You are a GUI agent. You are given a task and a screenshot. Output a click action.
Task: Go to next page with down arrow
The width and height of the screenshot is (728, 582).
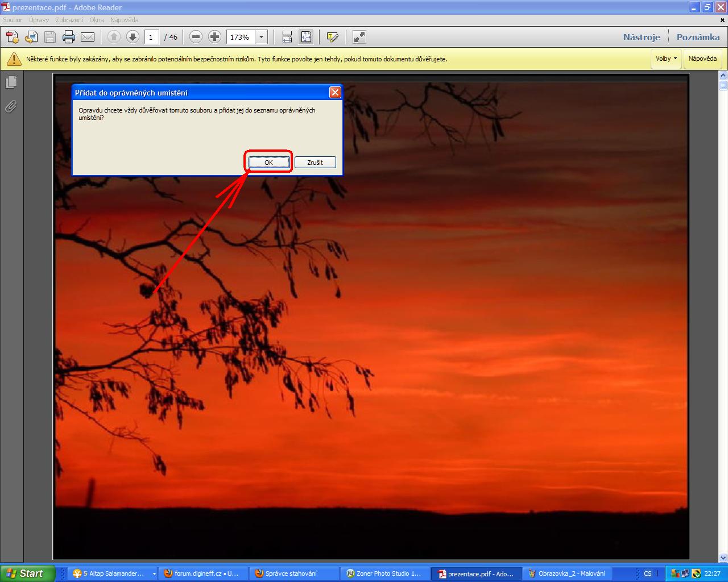point(133,38)
